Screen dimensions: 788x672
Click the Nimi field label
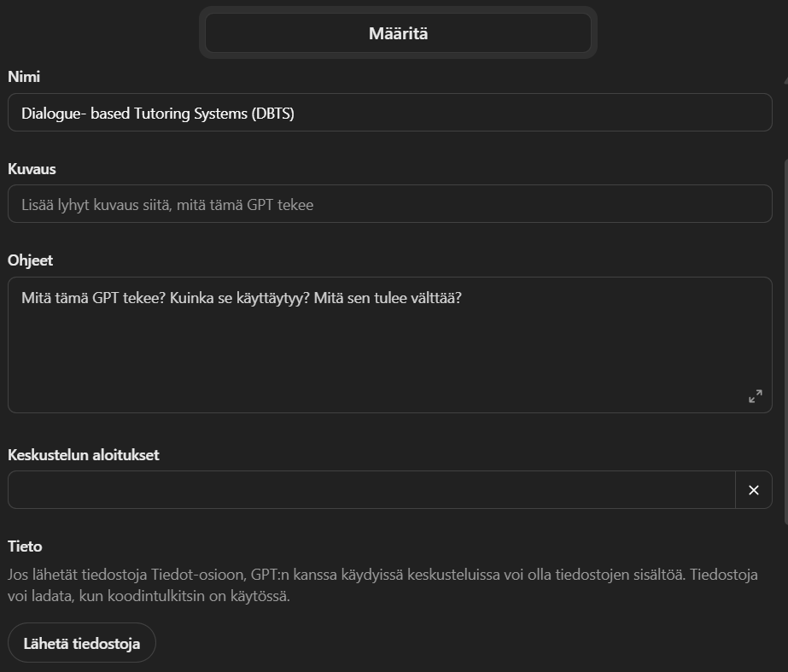pyautogui.click(x=24, y=77)
